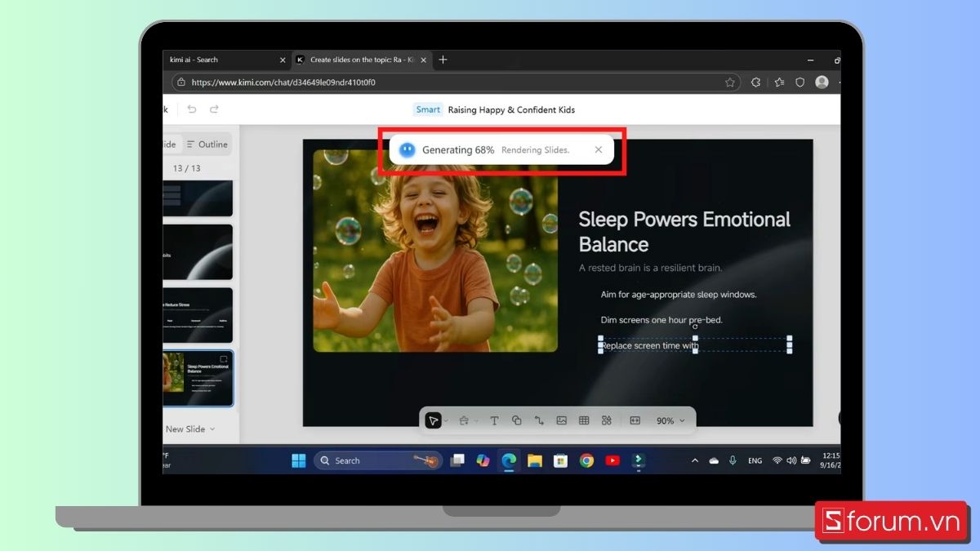Open YouTube from the taskbar
The image size is (980, 551).
(612, 460)
